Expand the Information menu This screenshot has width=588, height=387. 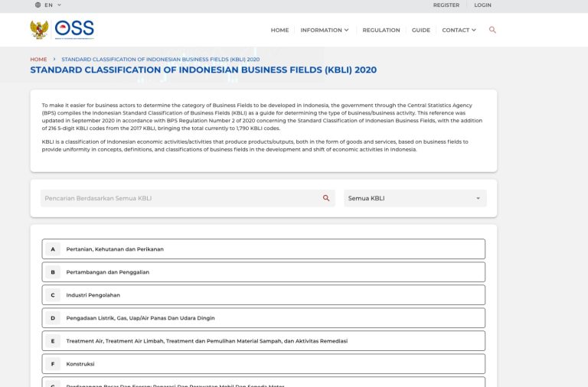point(324,30)
